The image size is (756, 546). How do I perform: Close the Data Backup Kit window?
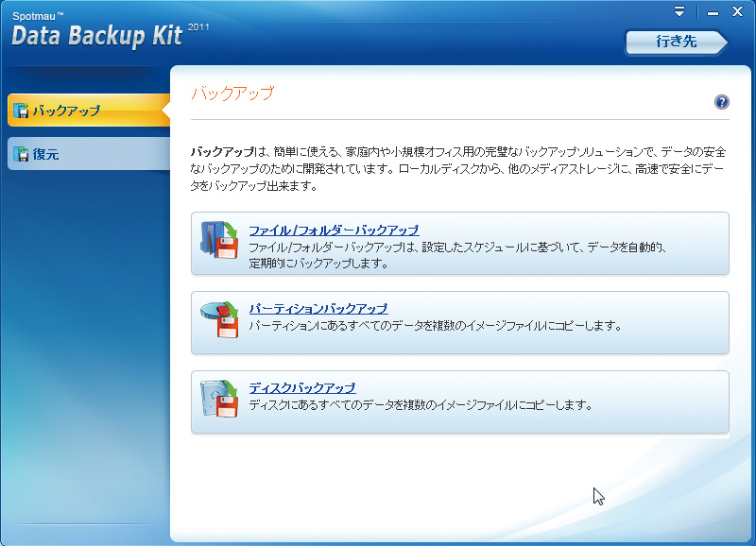pos(737,11)
